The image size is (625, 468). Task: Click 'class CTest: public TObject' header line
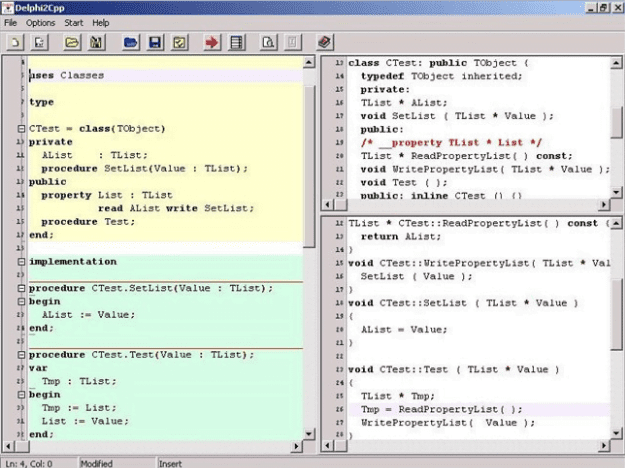coord(438,63)
